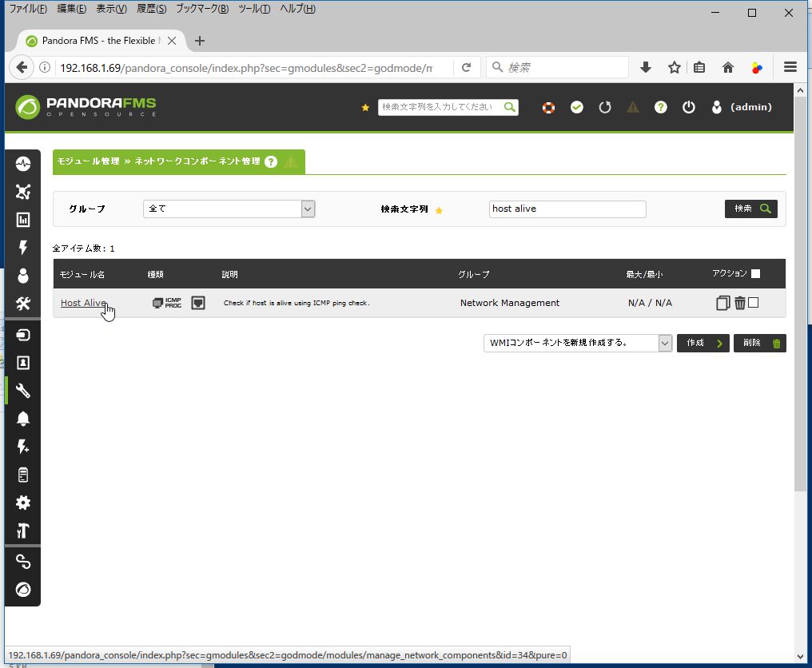Screen dimensions: 812x668
Task: Click the header search magnifier icon
Action: point(510,107)
